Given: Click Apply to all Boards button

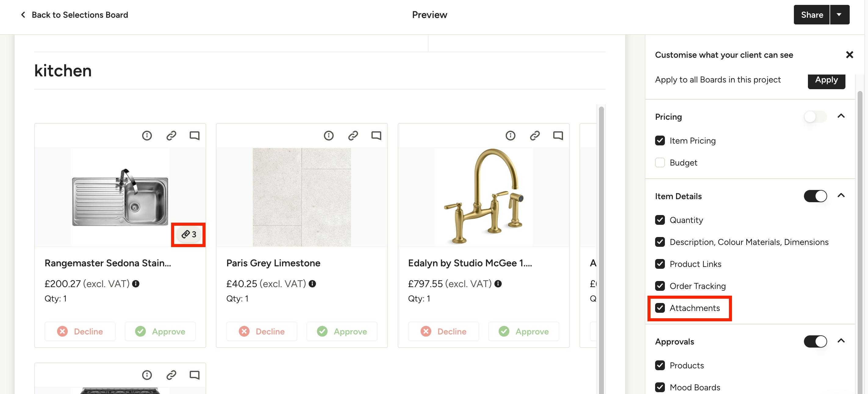Looking at the screenshot, I should [826, 80].
